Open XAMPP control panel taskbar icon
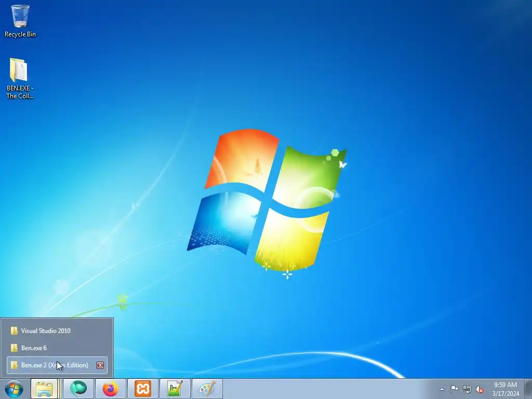Screen dimensions: 532x399 (143, 389)
